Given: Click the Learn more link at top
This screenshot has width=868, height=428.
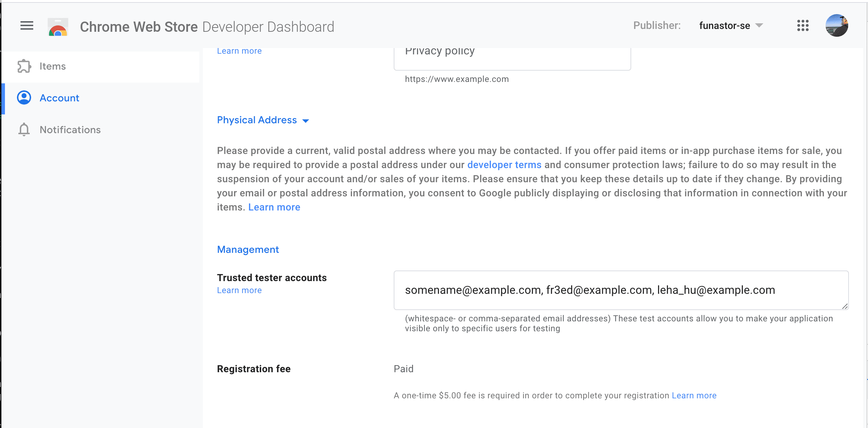Looking at the screenshot, I should (239, 50).
